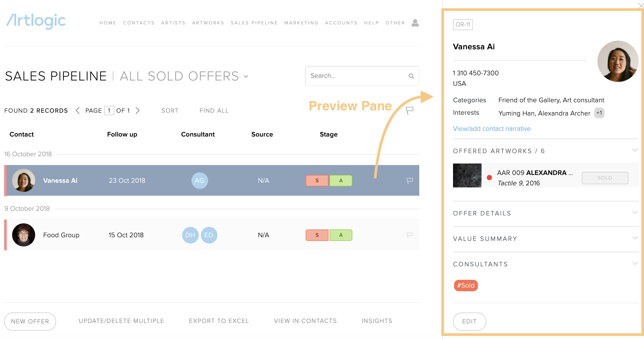This screenshot has width=644, height=339.
Task: Go to next page arrow
Action: point(138,111)
